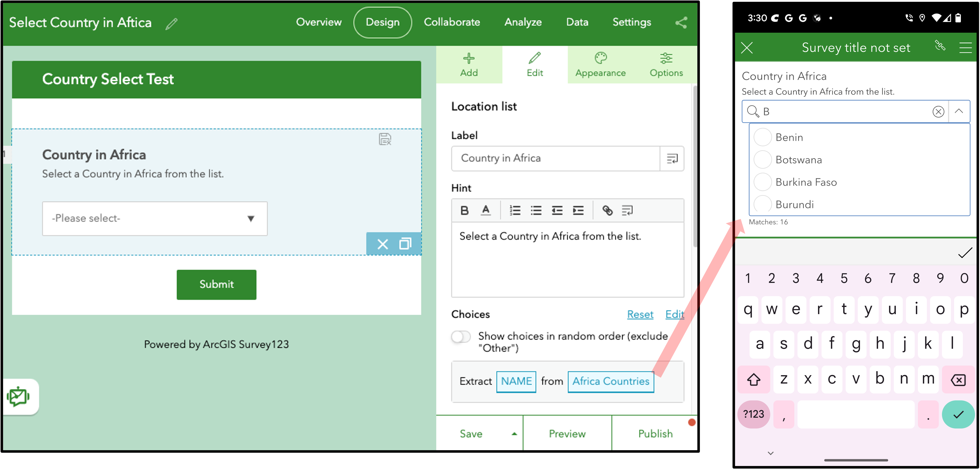Publish the survey
Viewport: 980px width, 469px height.
pyautogui.click(x=655, y=434)
